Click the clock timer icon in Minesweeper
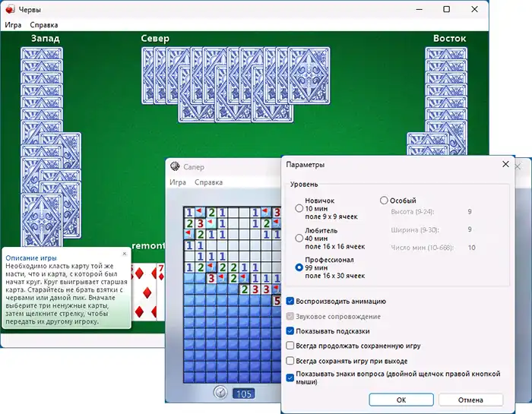This screenshot has width=532, height=414. coord(220,393)
